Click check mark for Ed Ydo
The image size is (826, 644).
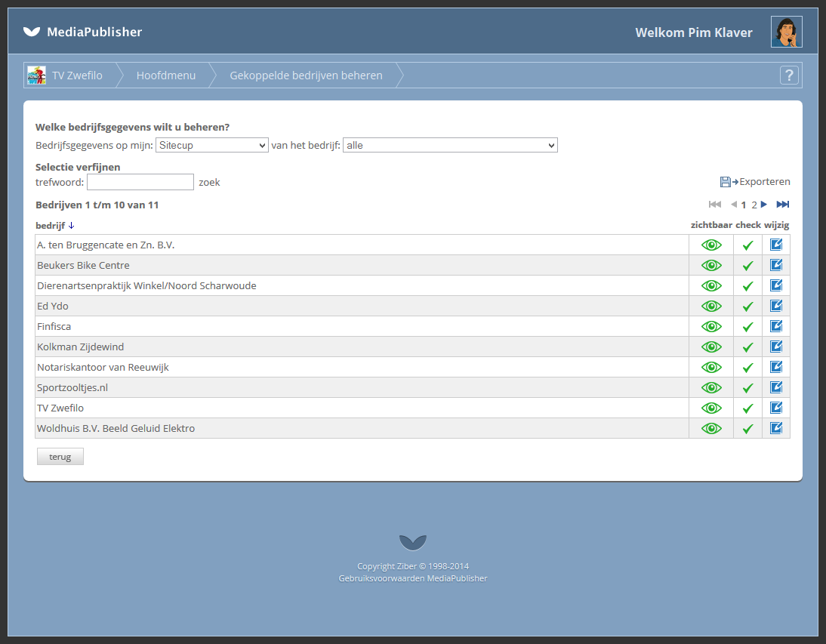tap(747, 307)
